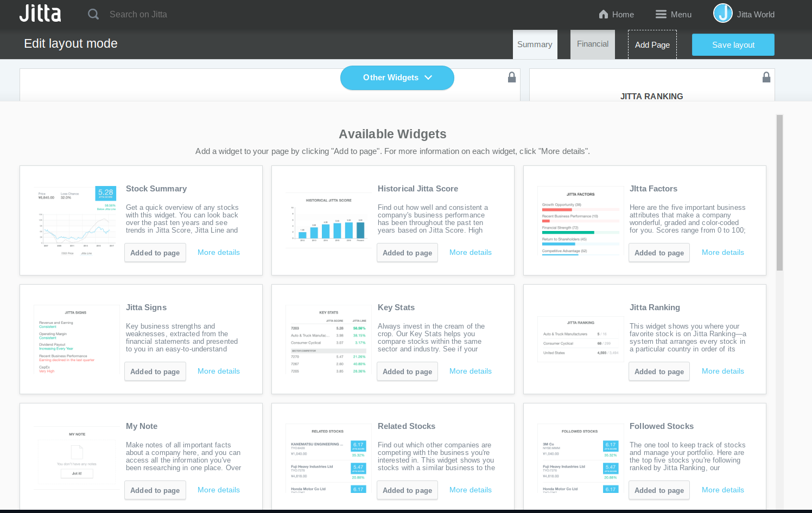Screen dimensions: 812x513
Task: Click the Related Stocks thumbnail
Action: click(x=328, y=458)
